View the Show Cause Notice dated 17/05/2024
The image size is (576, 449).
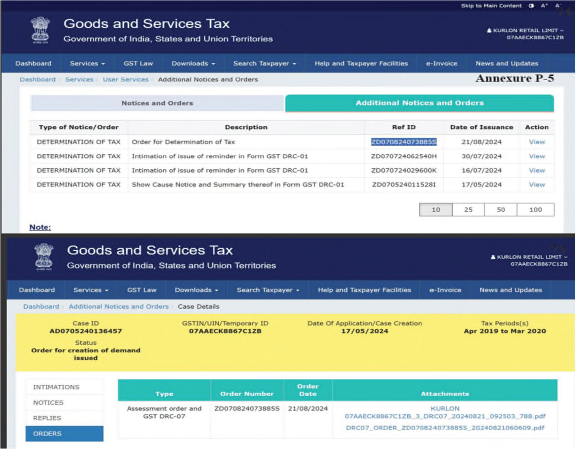point(537,184)
